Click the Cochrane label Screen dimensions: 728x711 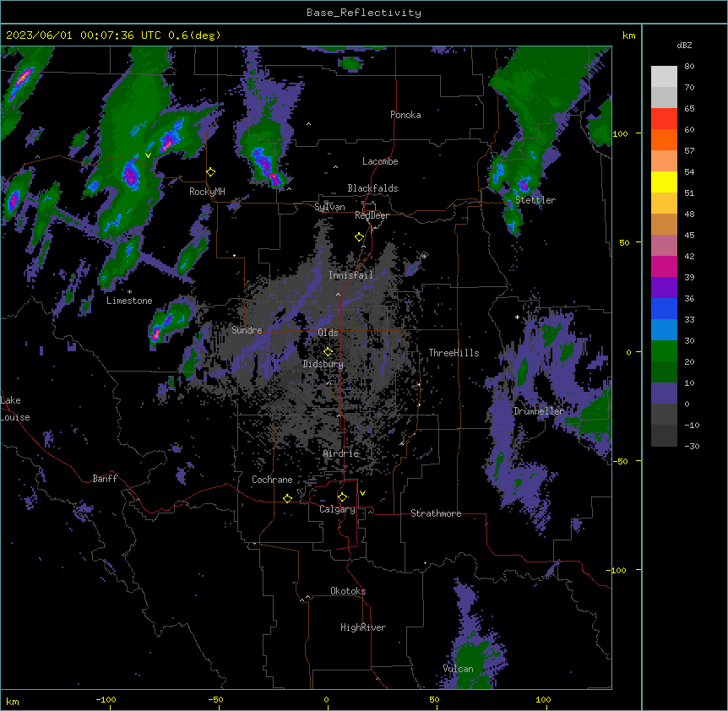(x=272, y=480)
